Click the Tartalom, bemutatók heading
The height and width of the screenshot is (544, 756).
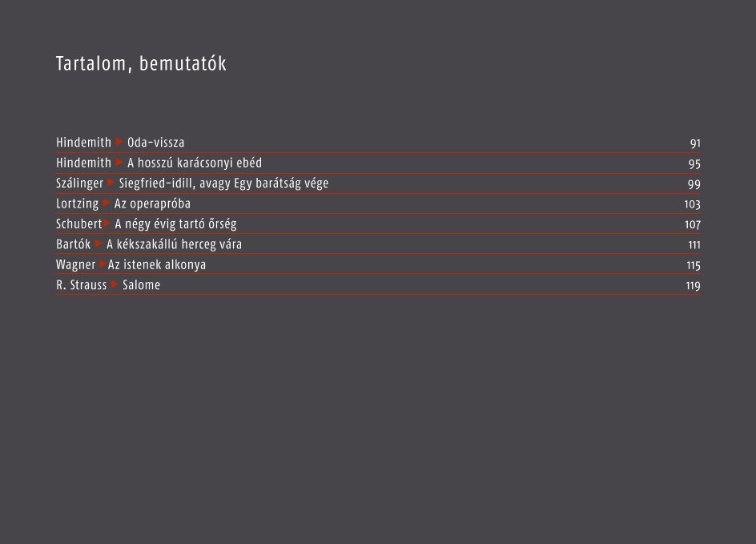(x=141, y=63)
